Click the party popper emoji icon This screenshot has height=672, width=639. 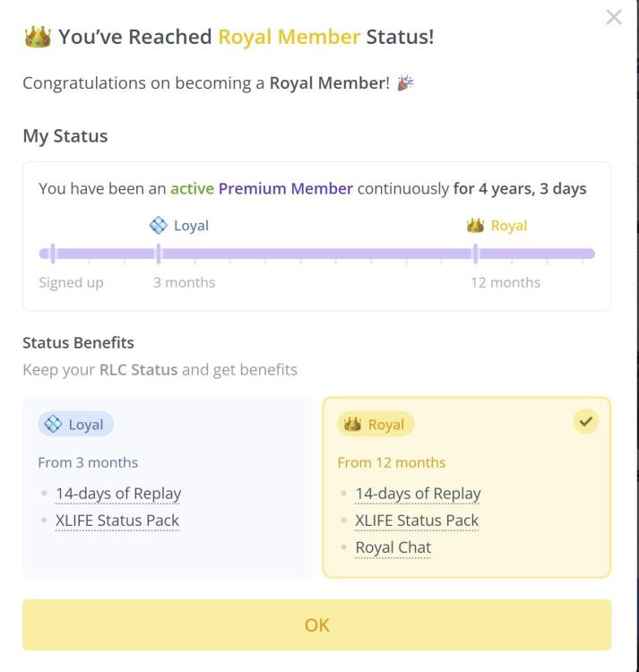point(405,83)
